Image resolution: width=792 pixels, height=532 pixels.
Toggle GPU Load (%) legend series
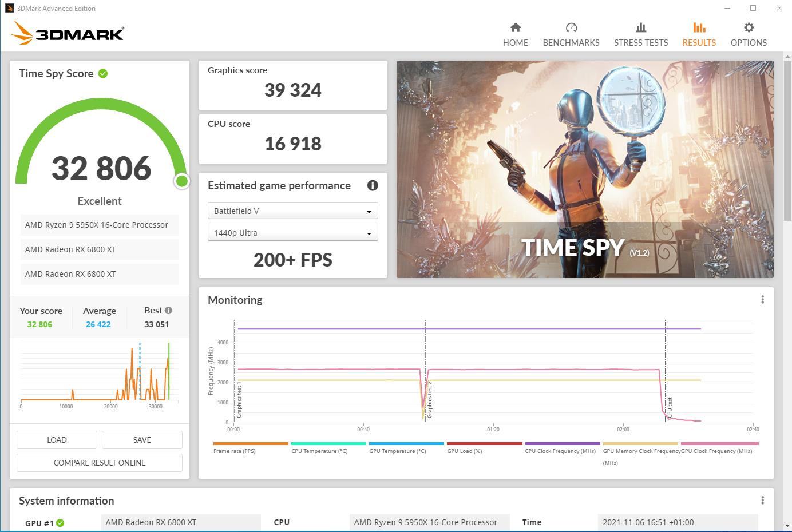[x=484, y=448]
